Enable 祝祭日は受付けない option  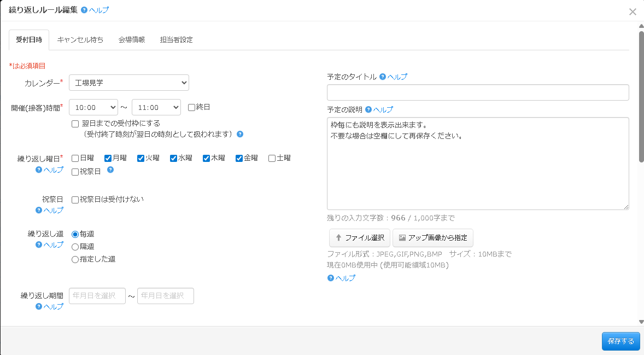pyautogui.click(x=74, y=199)
